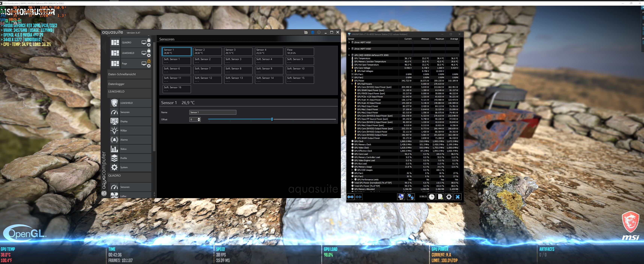The width and height of the screenshot is (644, 264).
Task: Reset HWiNFO elapsed timer clock icon
Action: pyautogui.click(x=432, y=197)
